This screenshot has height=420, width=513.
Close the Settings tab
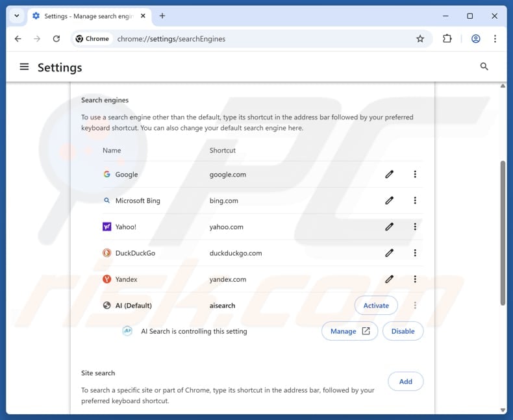[x=143, y=16]
